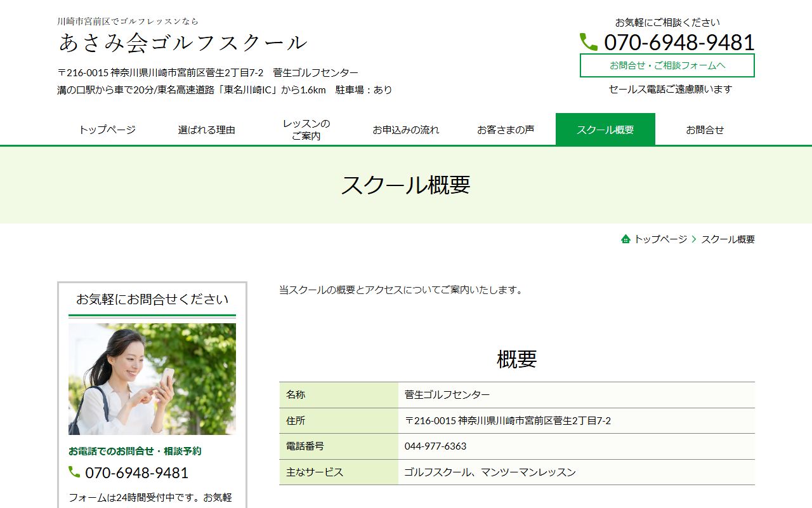812x508 pixels.
Task: Click the woman with smartphone photo
Action: (152, 379)
